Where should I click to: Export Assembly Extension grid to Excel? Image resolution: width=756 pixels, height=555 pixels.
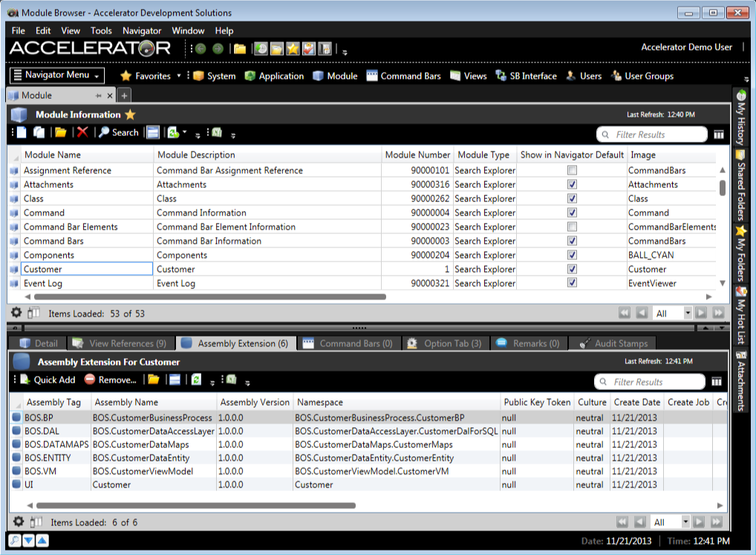pyautogui.click(x=232, y=380)
